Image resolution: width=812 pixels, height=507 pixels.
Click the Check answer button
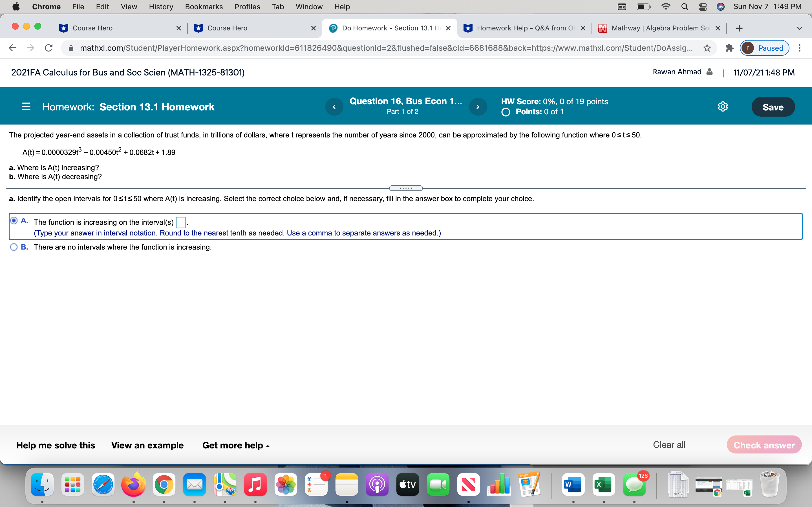(x=764, y=445)
